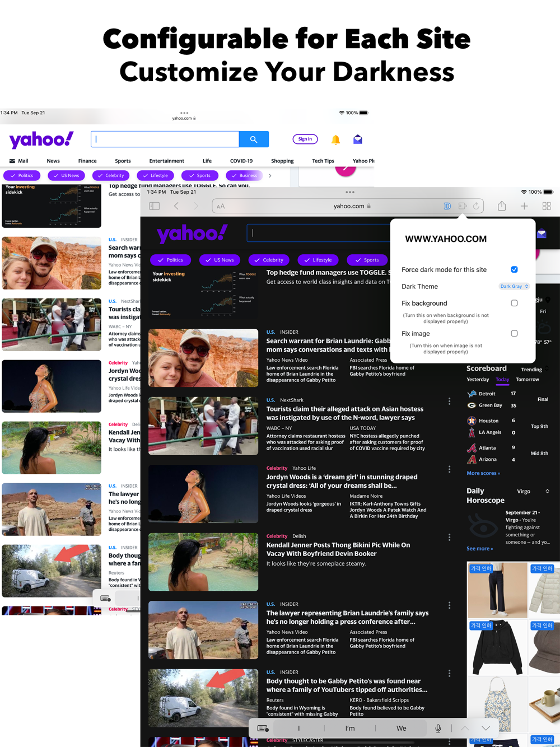This screenshot has height=747, width=560.
Task: Open the AA reader view menu
Action: click(221, 206)
